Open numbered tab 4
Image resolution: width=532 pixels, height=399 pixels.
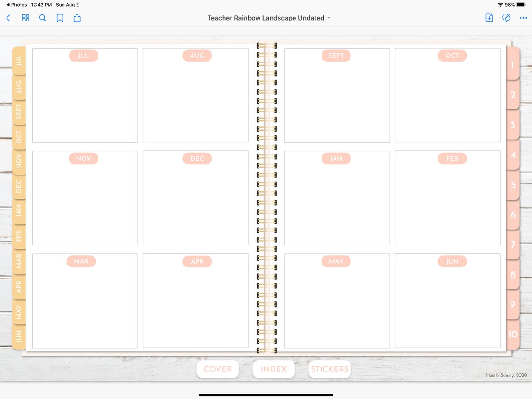click(513, 155)
